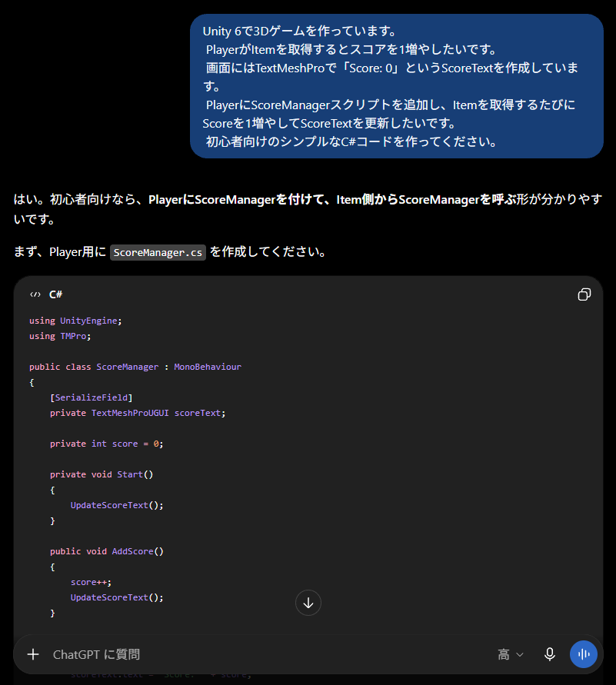Launch voice mode with waveform button
Image resolution: width=616 pixels, height=685 pixels.
[x=583, y=654]
